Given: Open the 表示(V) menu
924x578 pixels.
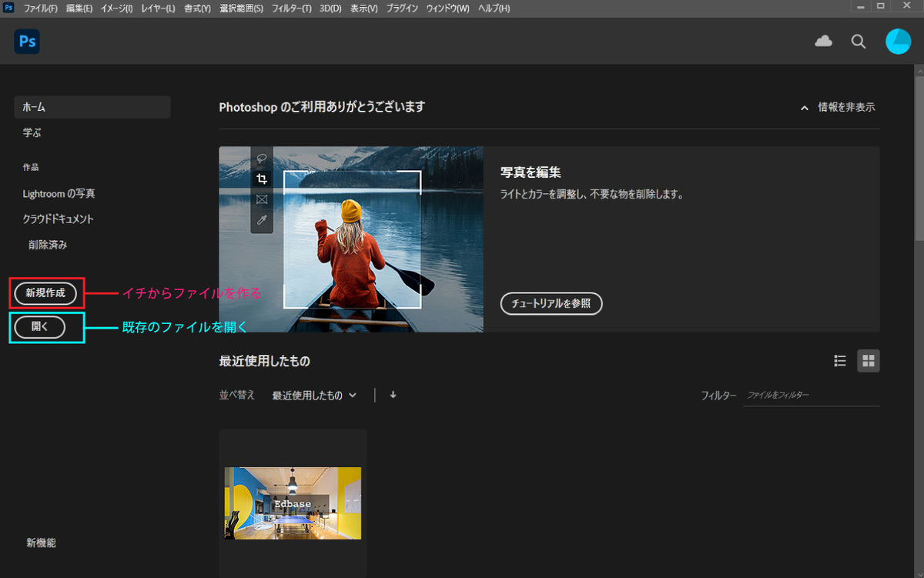Looking at the screenshot, I should click(x=363, y=8).
